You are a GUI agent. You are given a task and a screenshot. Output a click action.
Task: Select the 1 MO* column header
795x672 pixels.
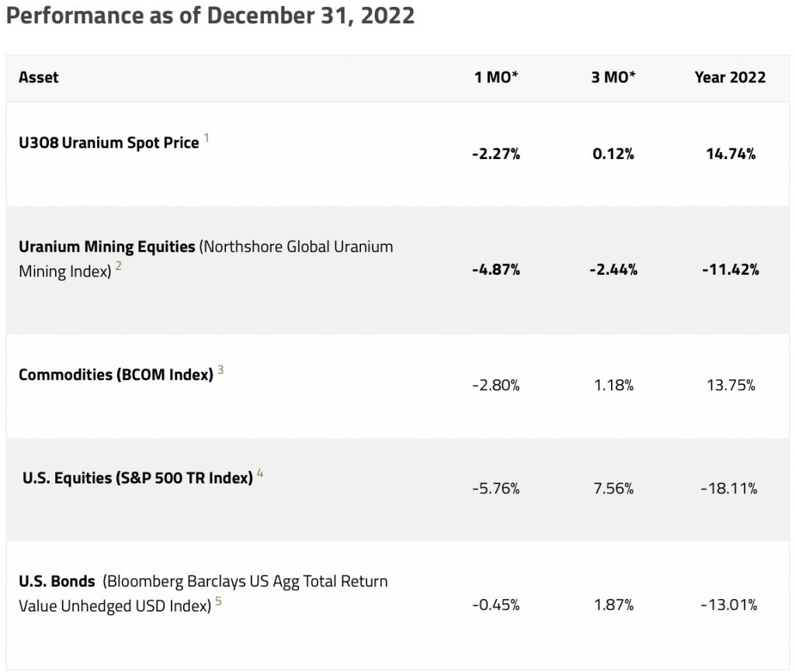496,78
